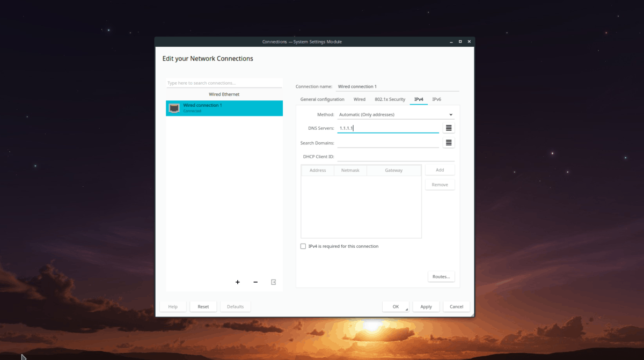
Task: Click the Netmask column header
Action: (350, 170)
